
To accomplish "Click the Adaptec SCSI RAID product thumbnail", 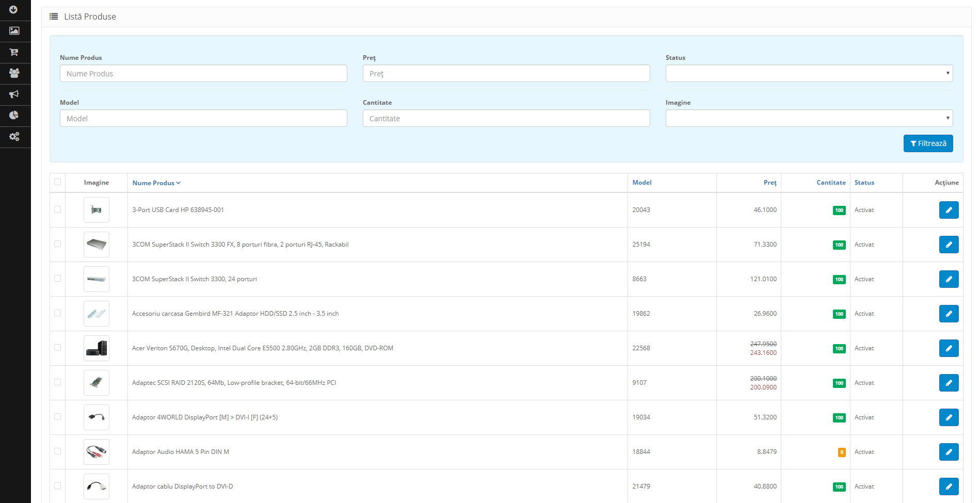I will (97, 383).
